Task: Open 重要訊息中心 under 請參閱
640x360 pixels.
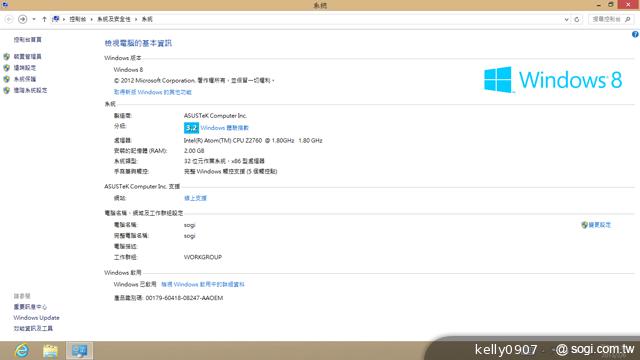Action: [30, 307]
